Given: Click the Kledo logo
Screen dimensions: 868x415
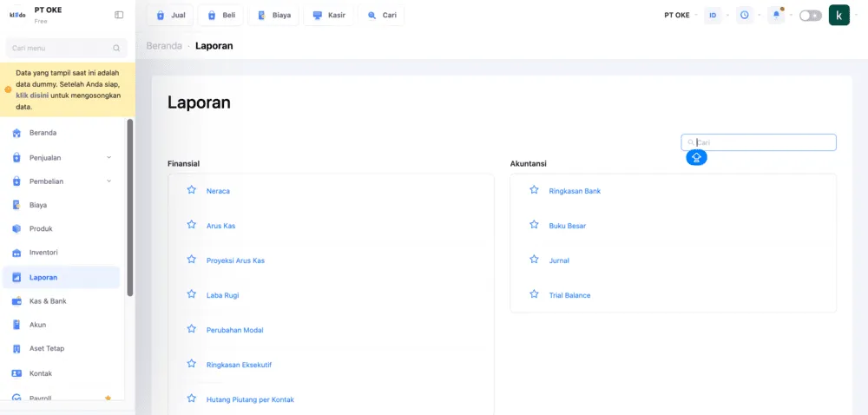Looking at the screenshot, I should [x=17, y=15].
